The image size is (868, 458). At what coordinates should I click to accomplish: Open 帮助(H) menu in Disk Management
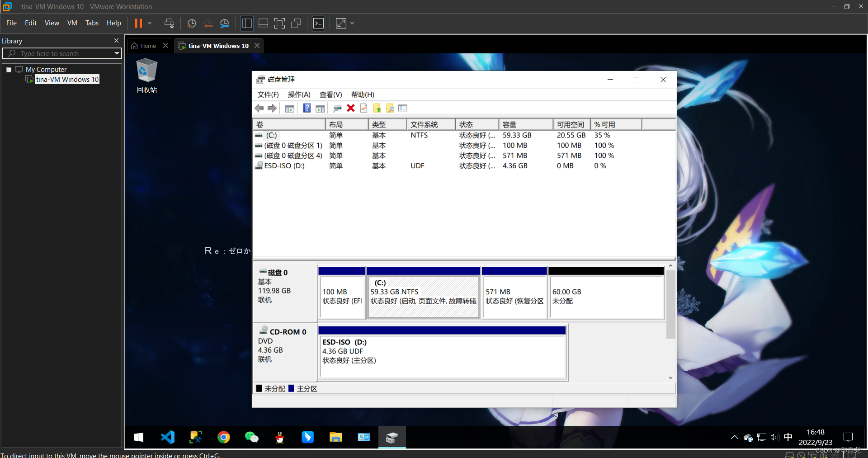pyautogui.click(x=363, y=94)
